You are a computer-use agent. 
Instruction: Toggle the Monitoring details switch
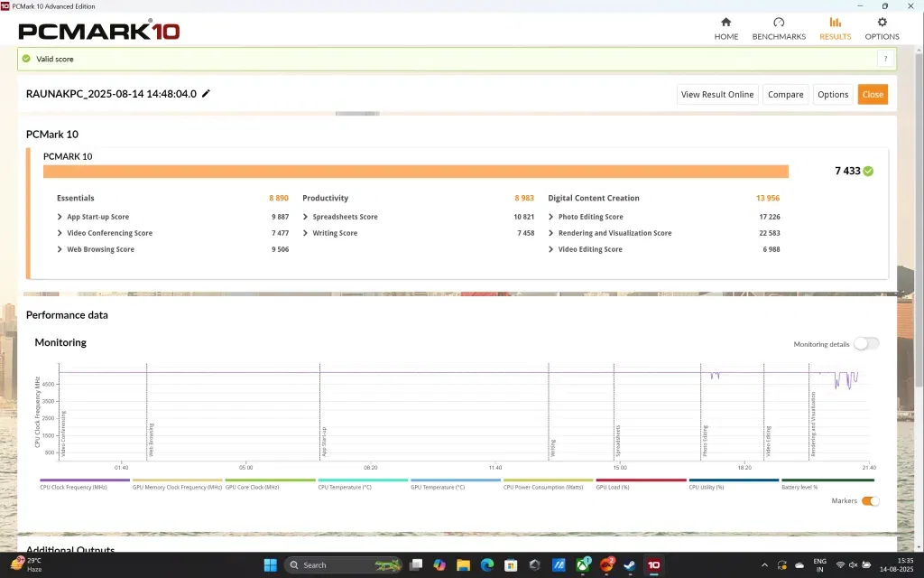tap(866, 344)
